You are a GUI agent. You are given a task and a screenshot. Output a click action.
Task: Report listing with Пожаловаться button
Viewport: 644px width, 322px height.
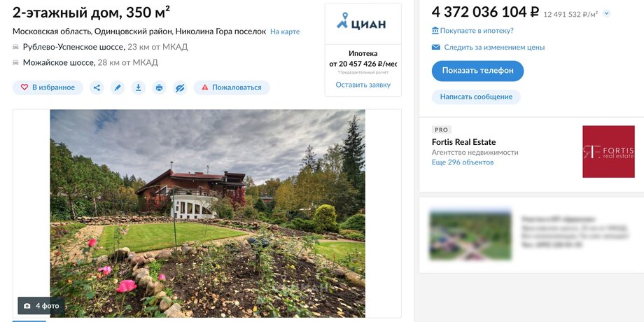(231, 87)
